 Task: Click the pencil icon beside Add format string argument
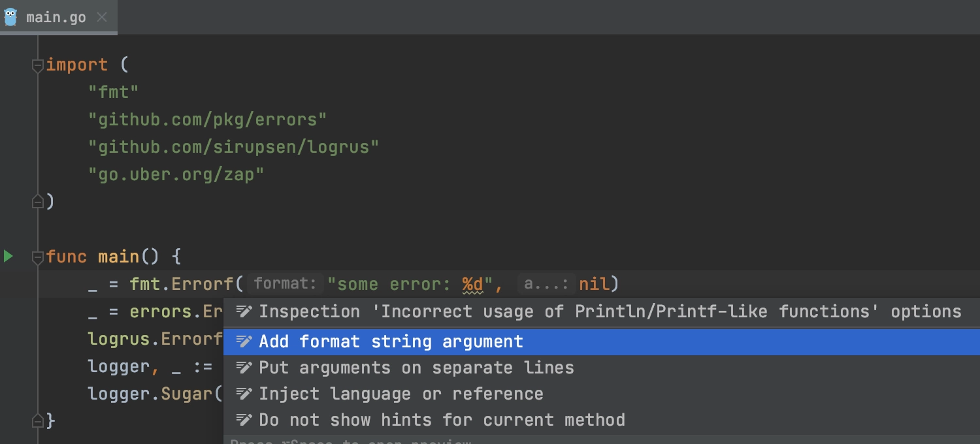tap(244, 342)
